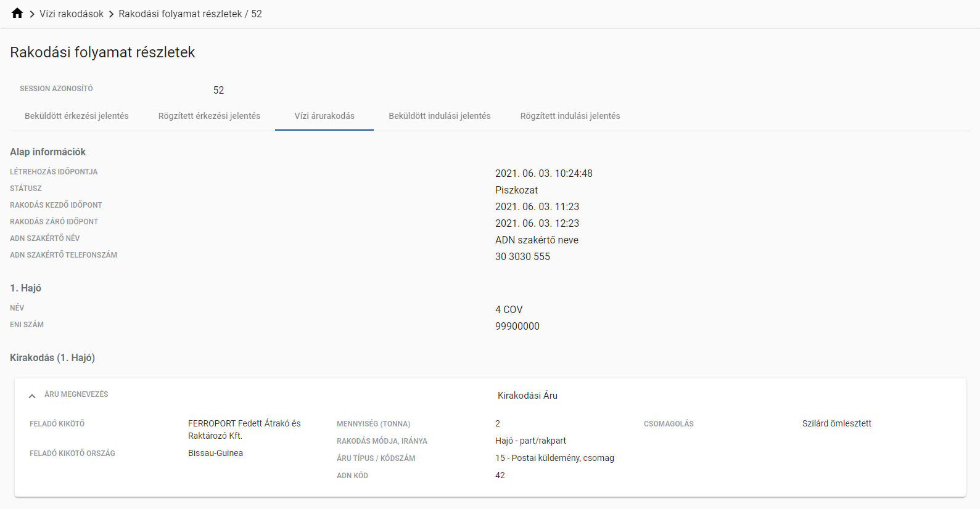Viewport: 980px width, 509px height.
Task: Click the ADN phone number 30 3030 555
Action: pos(522,257)
